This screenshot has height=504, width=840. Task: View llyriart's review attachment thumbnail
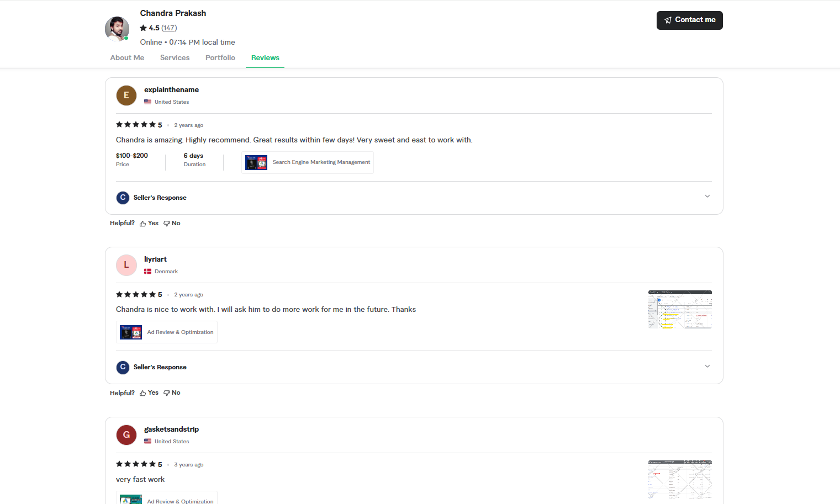point(680,310)
